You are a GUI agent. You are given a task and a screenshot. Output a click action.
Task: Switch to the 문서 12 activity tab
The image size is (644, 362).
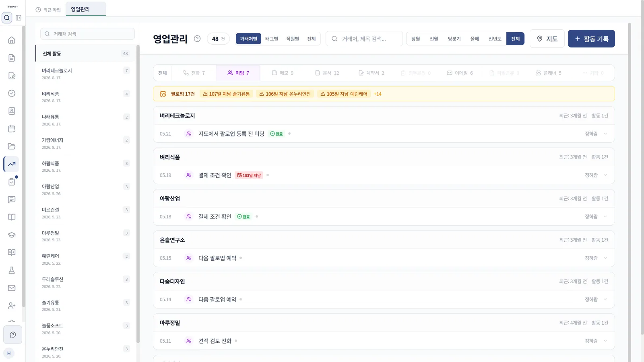[x=327, y=73]
